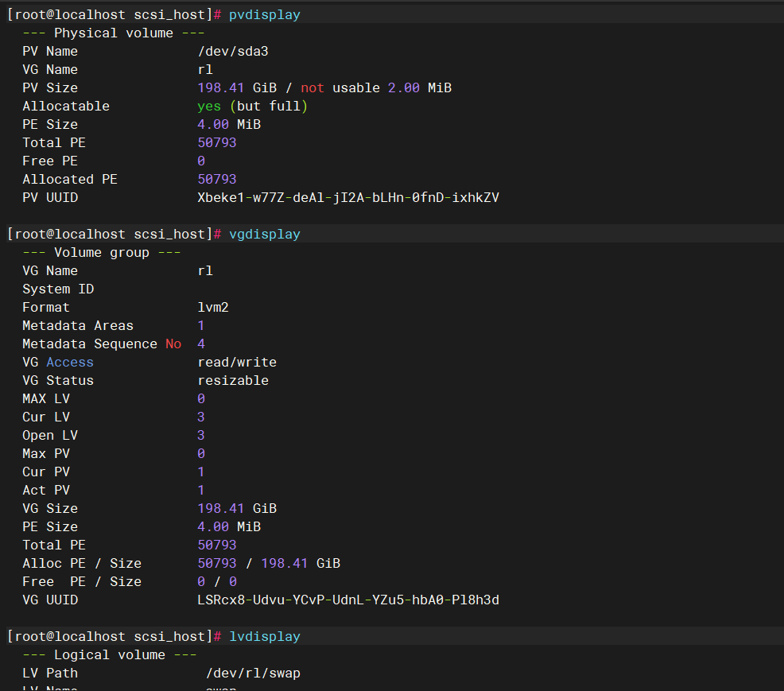Screen dimensions: 784x691
Task: Click the PV Size value 198.41 GiB
Action: pos(237,88)
